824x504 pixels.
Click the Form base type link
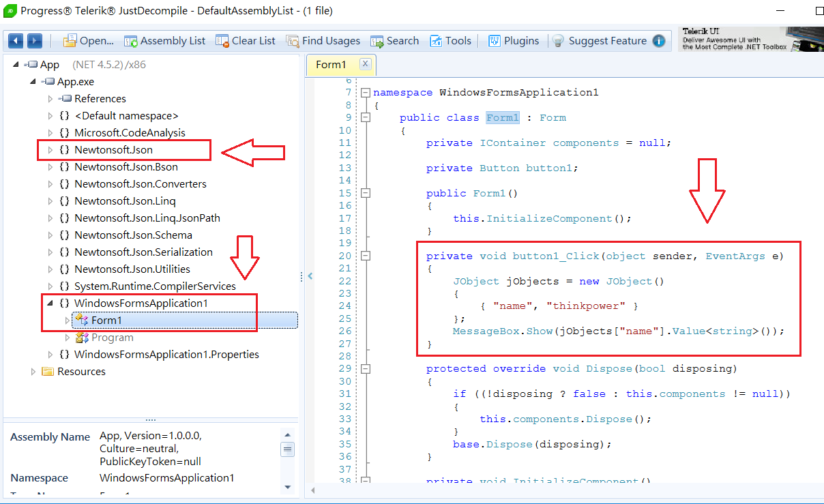[553, 117]
